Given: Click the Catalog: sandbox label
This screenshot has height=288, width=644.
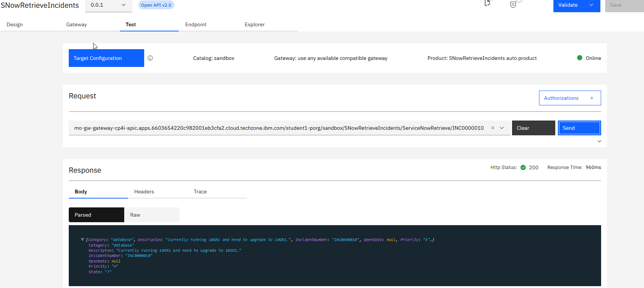Looking at the screenshot, I should [214, 58].
